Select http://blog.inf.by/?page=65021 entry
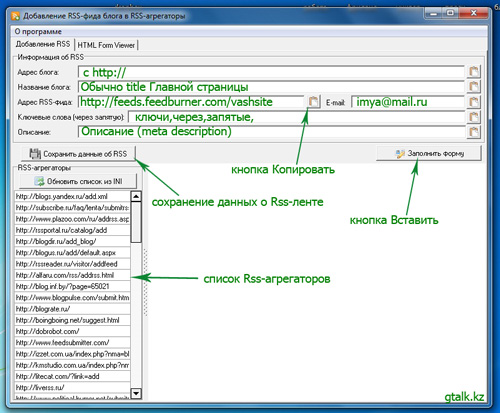 coord(72,286)
